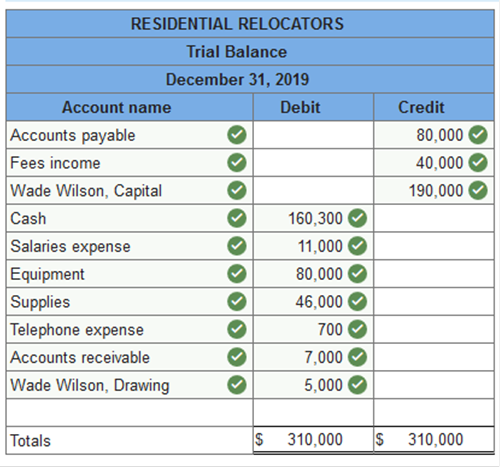The height and width of the screenshot is (467, 500).
Task: Click the checkmark beside 190,000 credit amount
Action: pyautogui.click(x=478, y=190)
